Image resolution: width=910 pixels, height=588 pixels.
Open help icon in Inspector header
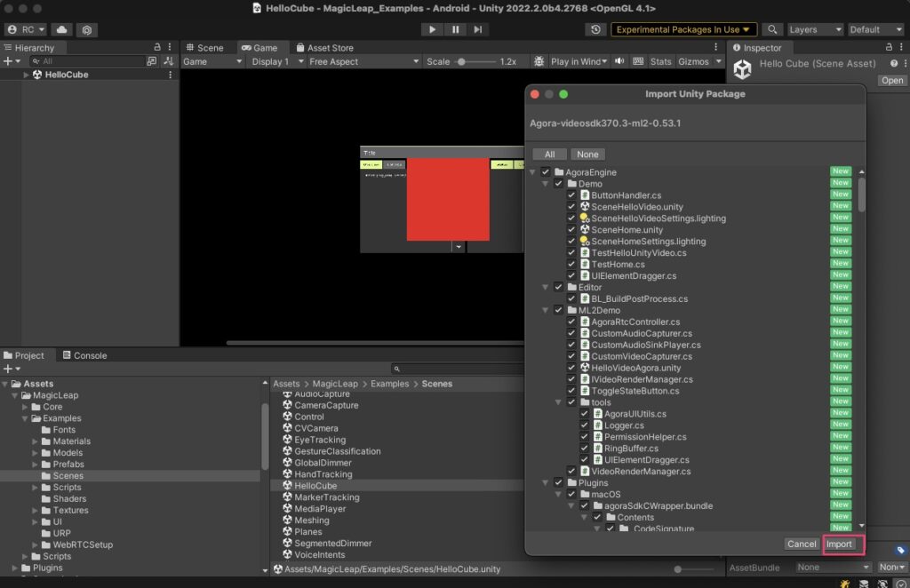tap(894, 63)
